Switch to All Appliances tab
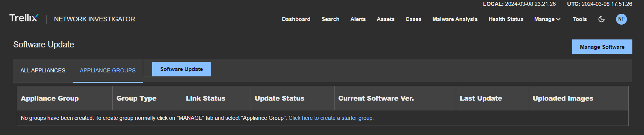Screen dimensions: 644x135 coord(43,71)
